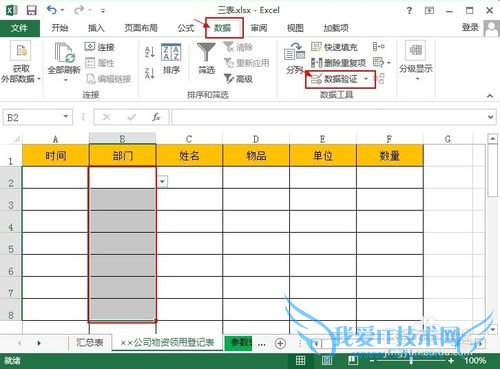The width and height of the screenshot is (500, 369).
Task: Switch to the 审阅 tab
Action: 259,28
